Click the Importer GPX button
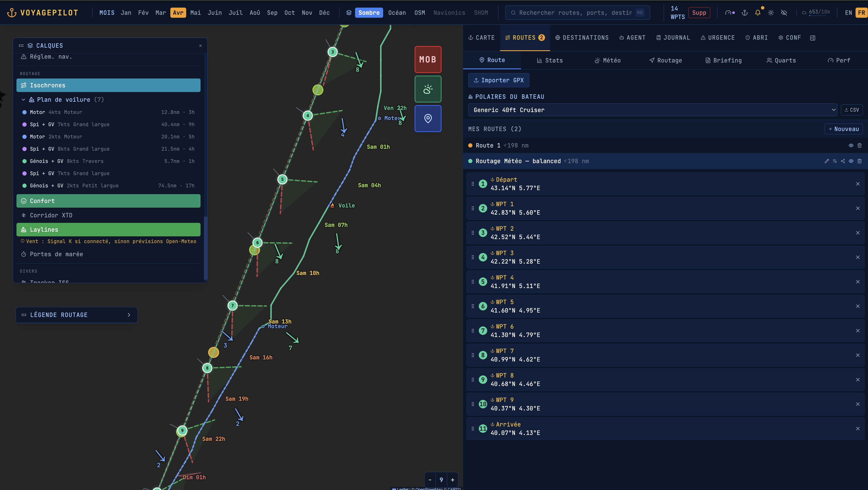Image resolution: width=868 pixels, height=490 pixels. (498, 80)
